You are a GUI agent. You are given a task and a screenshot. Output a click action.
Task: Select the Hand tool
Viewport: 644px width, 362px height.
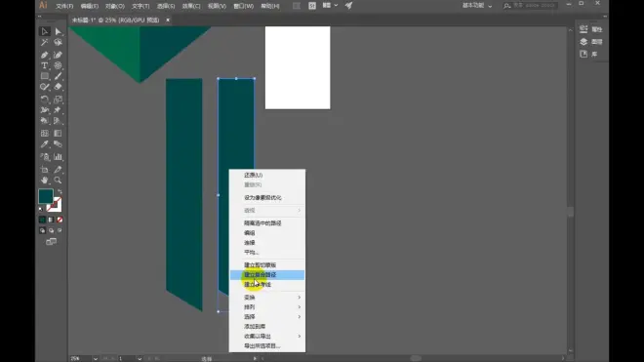click(44, 180)
